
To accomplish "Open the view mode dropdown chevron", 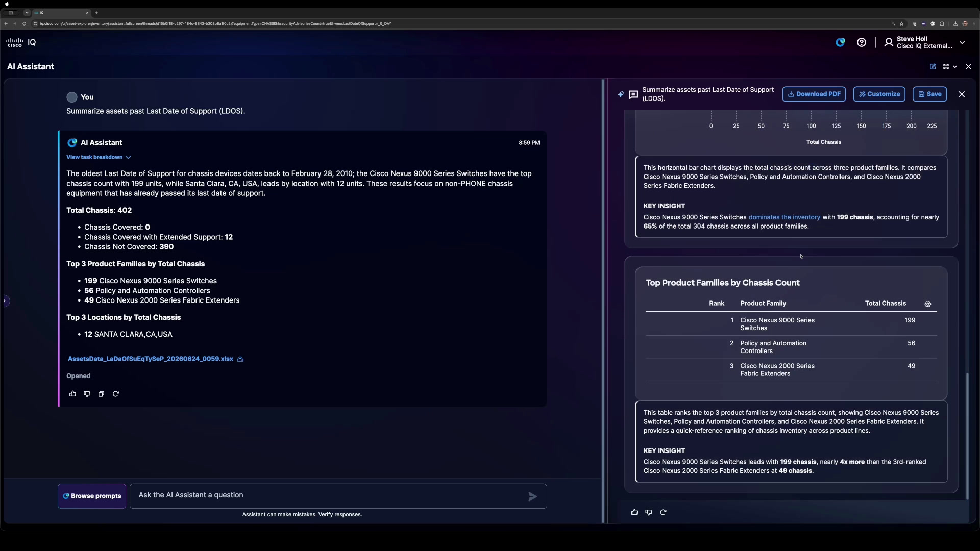I will (x=955, y=67).
